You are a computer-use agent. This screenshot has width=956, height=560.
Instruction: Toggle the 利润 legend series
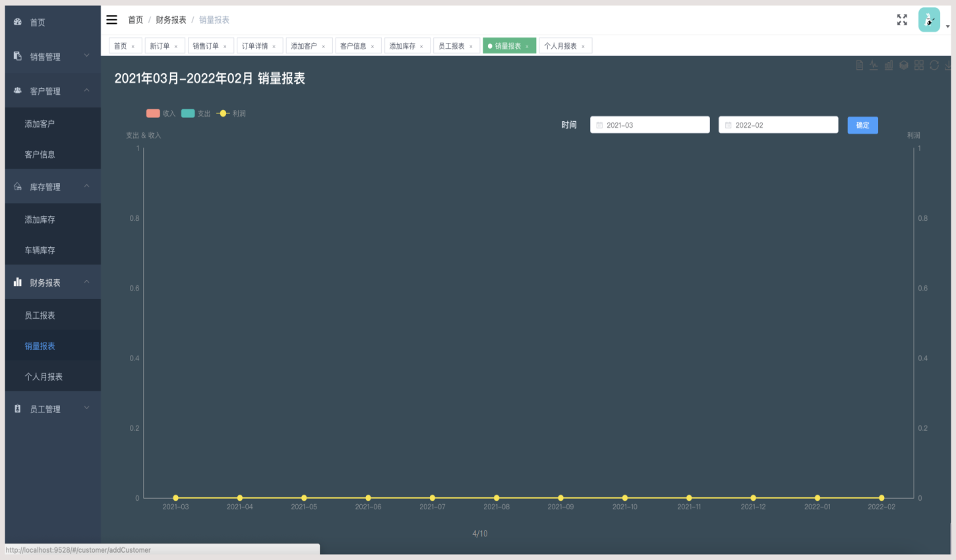pos(231,113)
